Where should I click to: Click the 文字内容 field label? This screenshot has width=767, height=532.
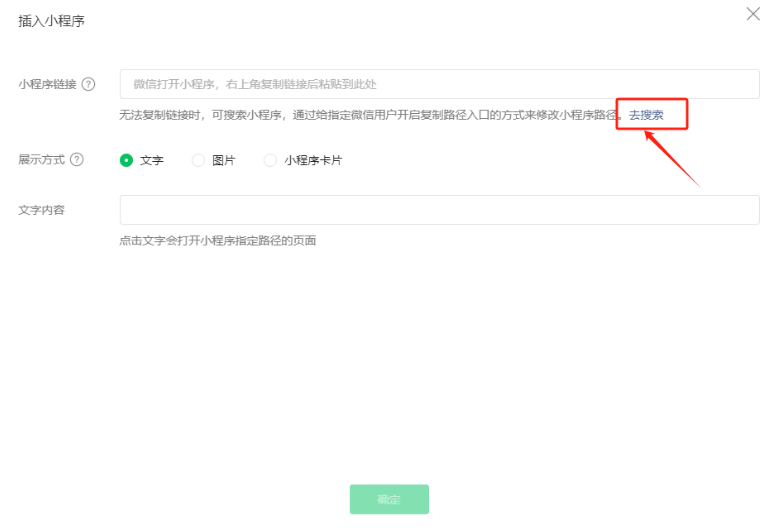point(41,210)
